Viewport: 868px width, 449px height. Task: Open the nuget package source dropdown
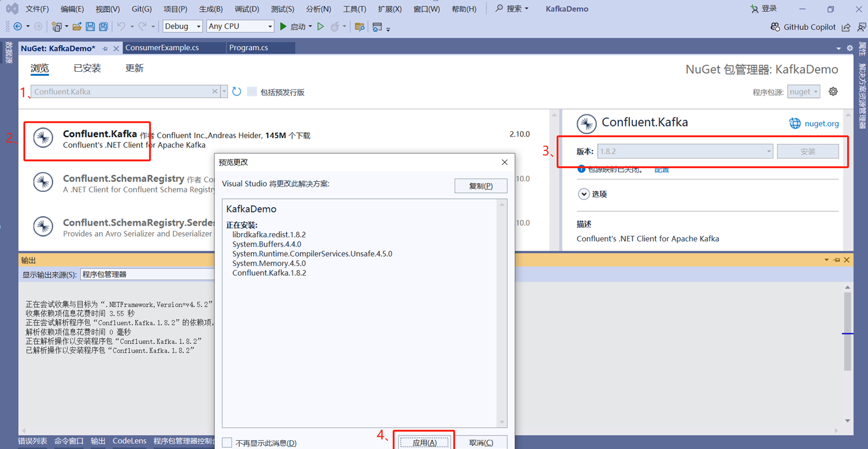point(803,92)
